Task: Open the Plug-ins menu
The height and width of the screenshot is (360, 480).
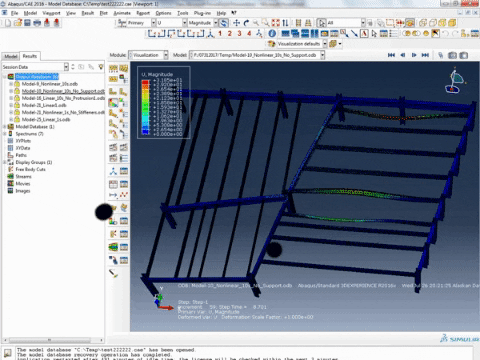Action: pos(202,13)
